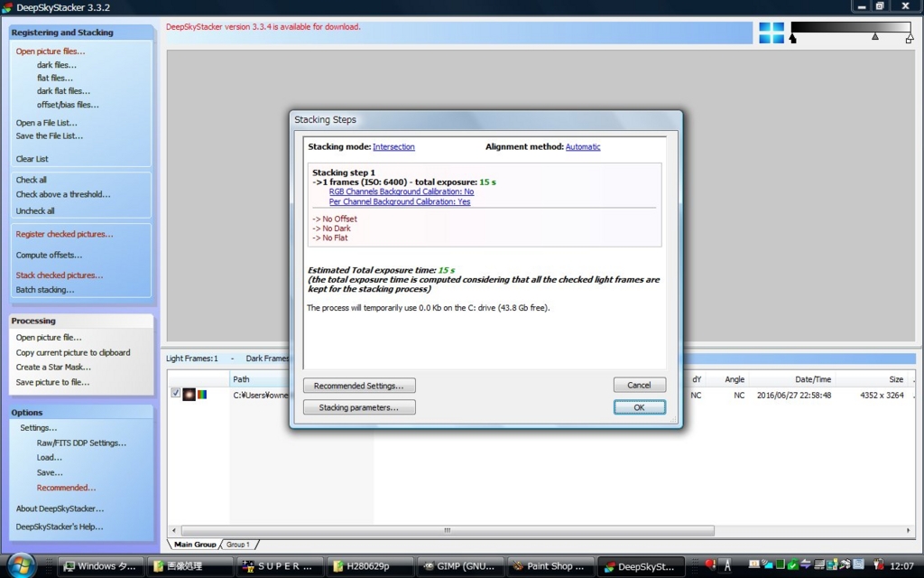Viewport: 924px width, 578px height.
Task: Click the gray midpoint triangle on gradient bar
Action: coord(875,36)
